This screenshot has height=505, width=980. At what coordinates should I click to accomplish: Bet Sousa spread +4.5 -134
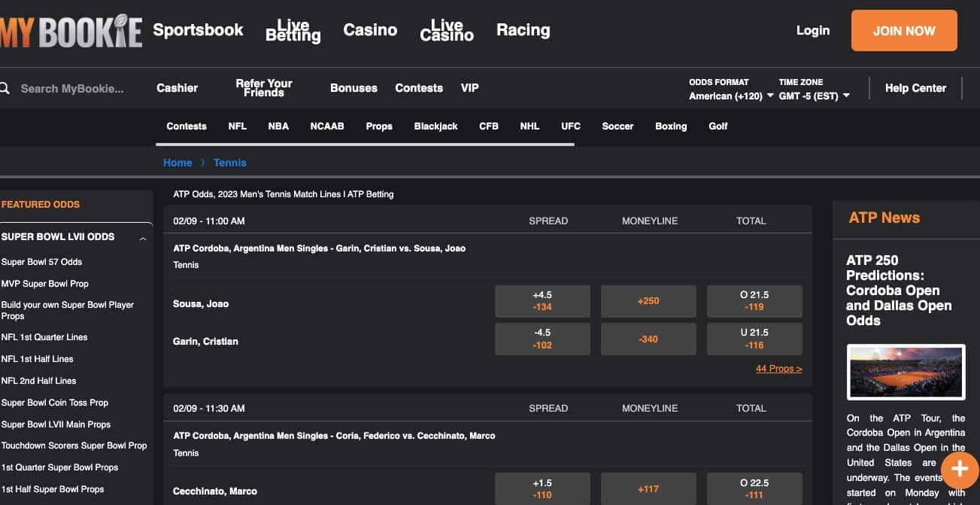coord(542,301)
